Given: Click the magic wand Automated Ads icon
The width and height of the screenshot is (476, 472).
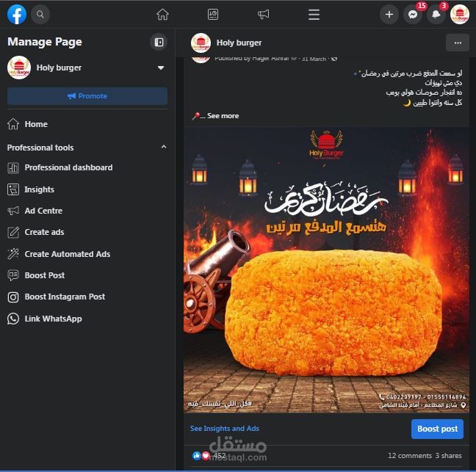Looking at the screenshot, I should 13,254.
